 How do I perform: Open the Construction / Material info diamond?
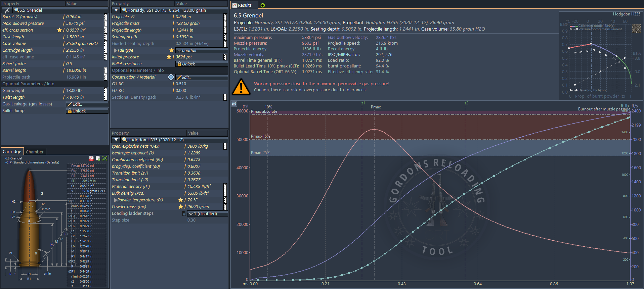click(171, 77)
